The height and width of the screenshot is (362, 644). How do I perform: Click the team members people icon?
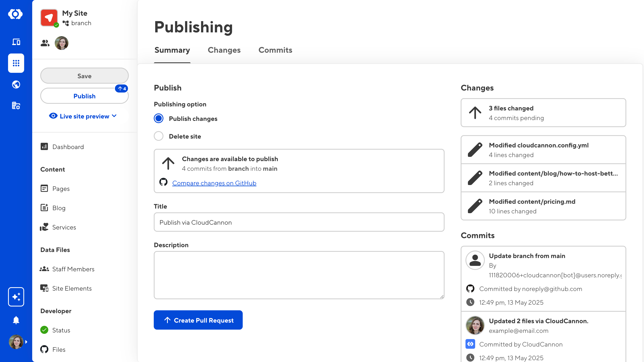pyautogui.click(x=45, y=43)
